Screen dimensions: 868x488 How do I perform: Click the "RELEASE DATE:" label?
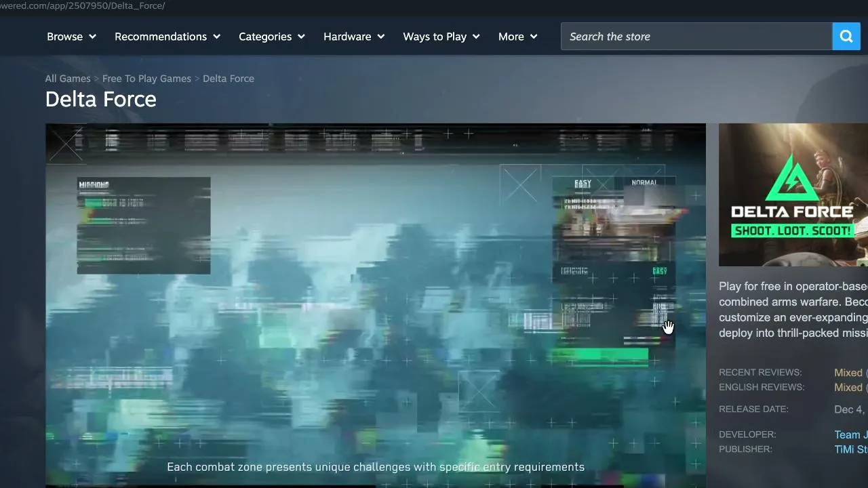[753, 409]
